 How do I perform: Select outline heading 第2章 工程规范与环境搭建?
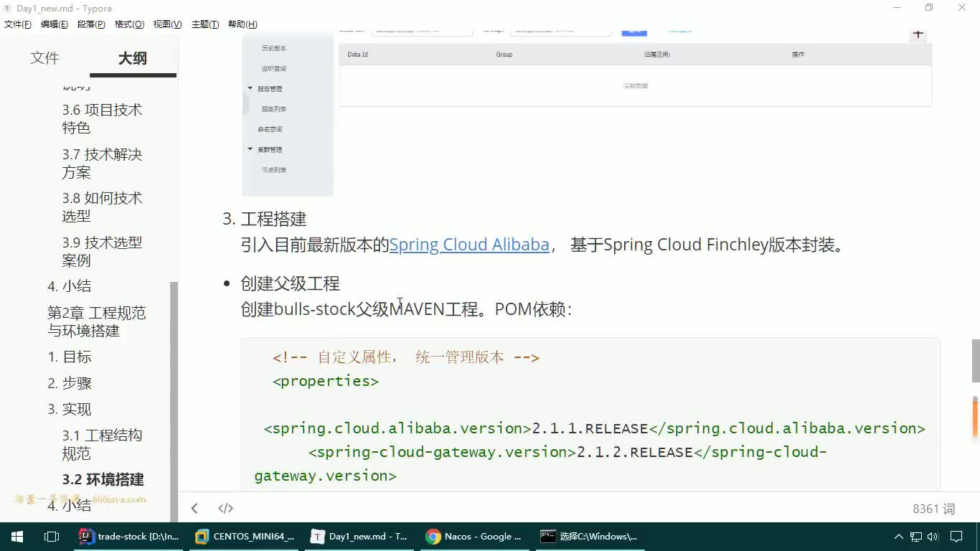pyautogui.click(x=96, y=321)
